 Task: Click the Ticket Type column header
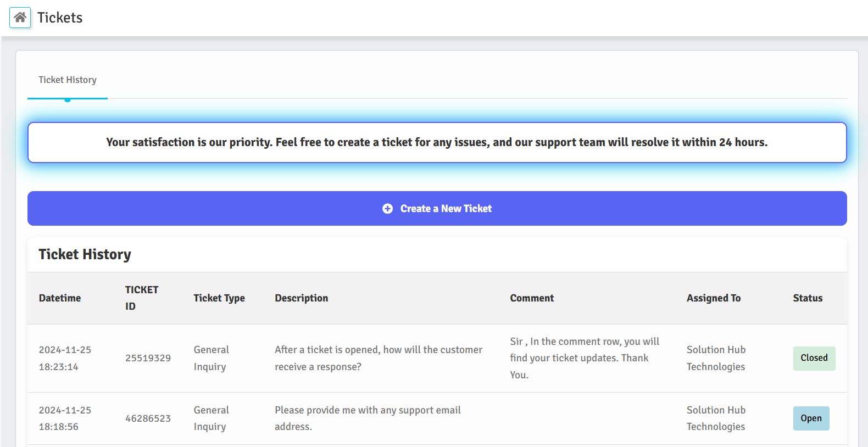click(219, 298)
